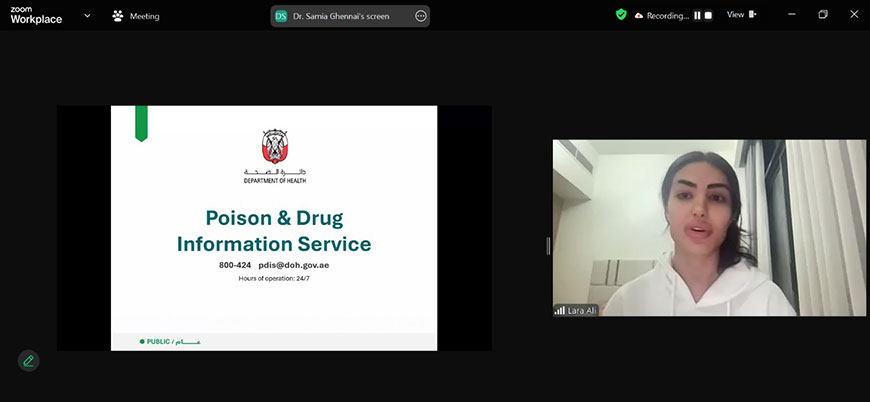Select the Dr. Samia Ghennai's screen label
Image resolution: width=870 pixels, height=402 pixels.
[340, 16]
